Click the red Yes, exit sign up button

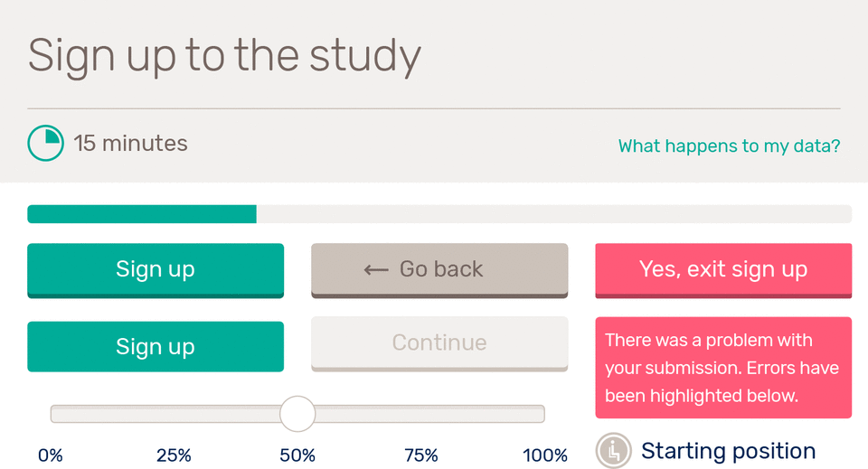723,270
